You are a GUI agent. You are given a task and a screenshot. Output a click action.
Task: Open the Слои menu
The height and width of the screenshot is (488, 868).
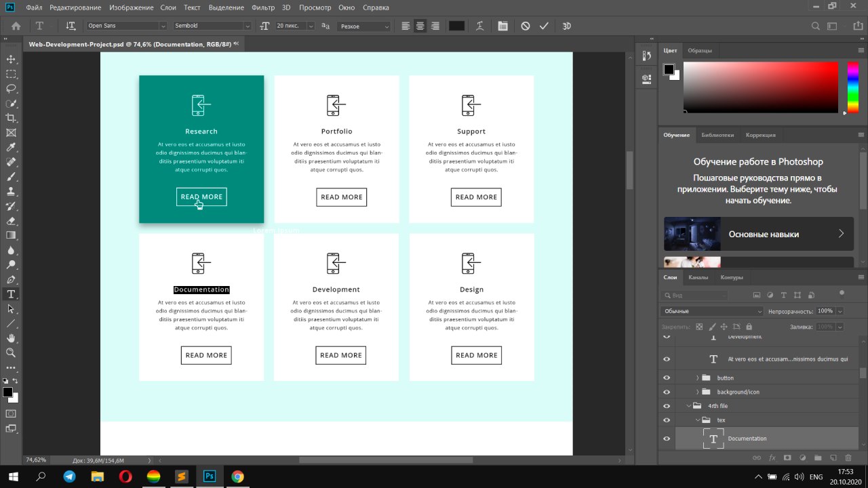[168, 7]
